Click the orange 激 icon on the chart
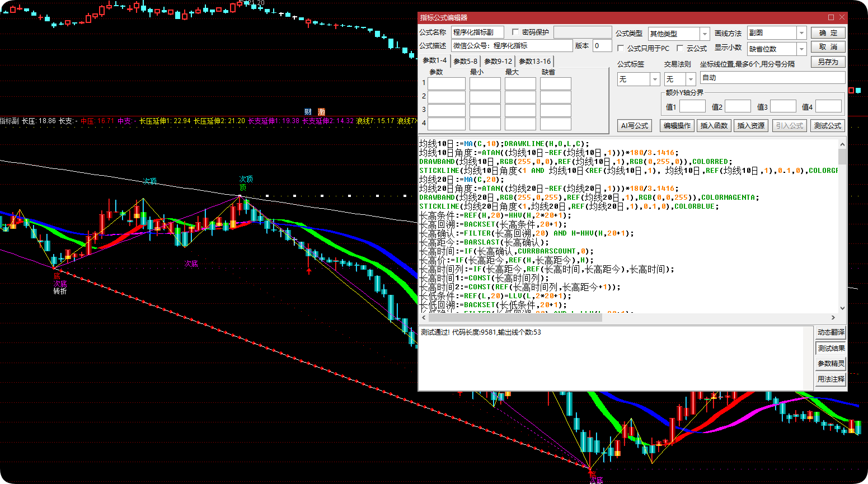 [x=321, y=112]
